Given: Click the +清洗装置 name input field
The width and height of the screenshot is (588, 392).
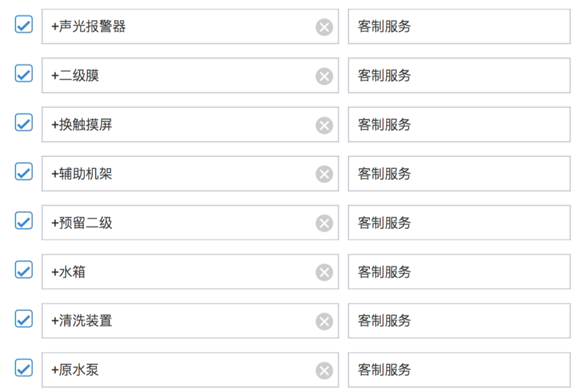Looking at the screenshot, I should point(180,321).
